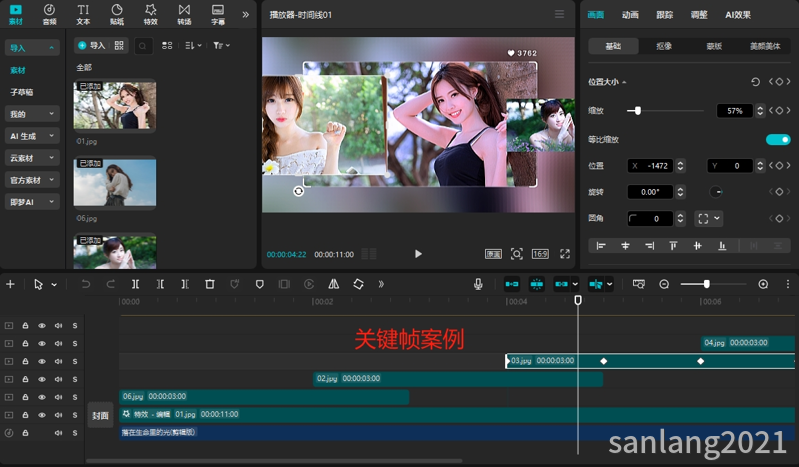
Task: Show more top toolbar panels
Action: click(x=246, y=14)
